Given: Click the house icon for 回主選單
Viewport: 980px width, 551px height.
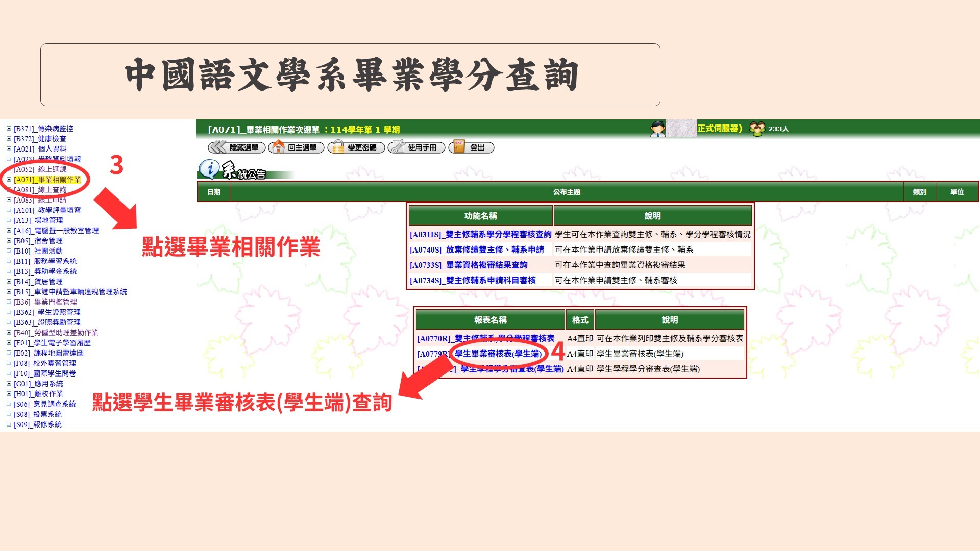Looking at the screenshot, I should click(277, 147).
